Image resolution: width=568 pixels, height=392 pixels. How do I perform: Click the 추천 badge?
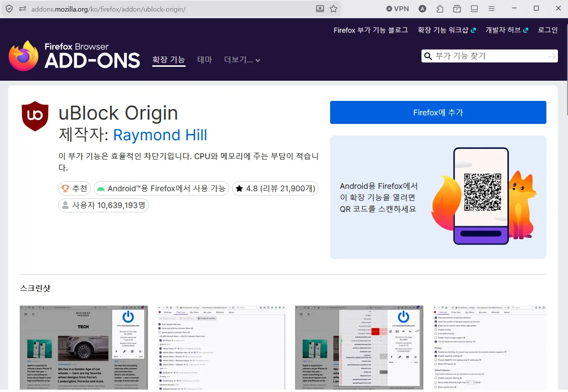74,188
